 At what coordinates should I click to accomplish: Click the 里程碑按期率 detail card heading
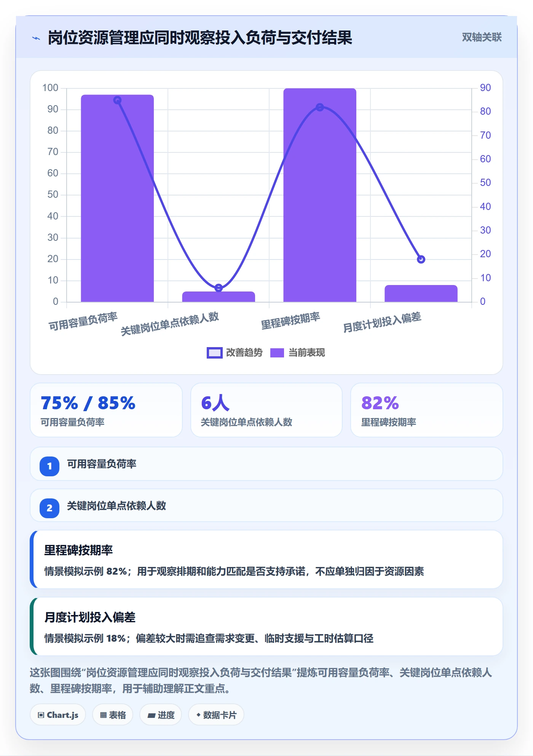[78, 550]
